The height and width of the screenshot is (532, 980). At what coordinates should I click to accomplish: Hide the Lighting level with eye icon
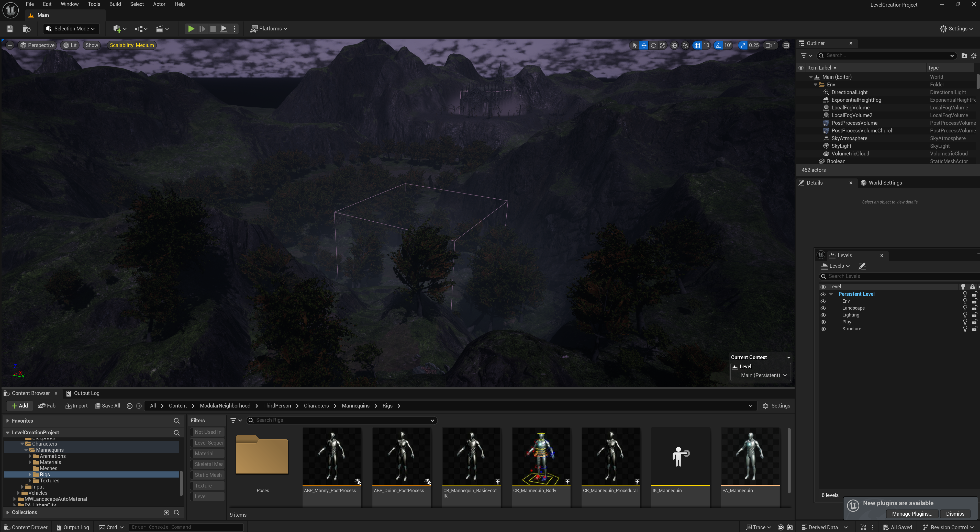823,315
